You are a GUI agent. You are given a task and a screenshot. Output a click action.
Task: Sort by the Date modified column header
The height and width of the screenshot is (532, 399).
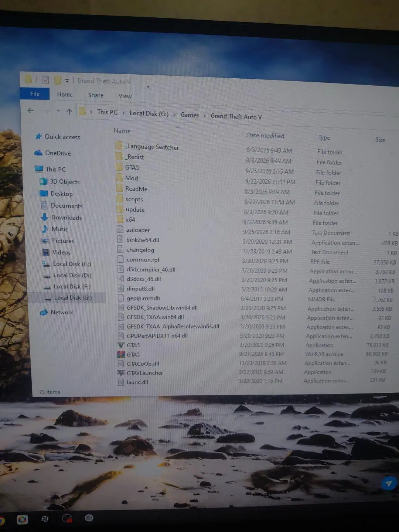coord(266,136)
